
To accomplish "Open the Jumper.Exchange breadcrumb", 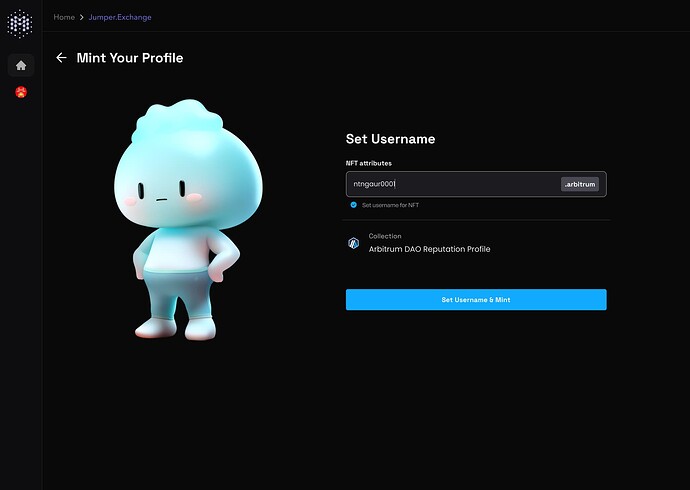I will coord(120,17).
